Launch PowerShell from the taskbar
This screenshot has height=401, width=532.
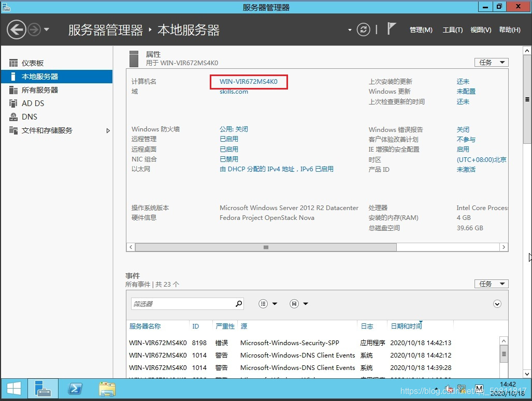coord(75,389)
